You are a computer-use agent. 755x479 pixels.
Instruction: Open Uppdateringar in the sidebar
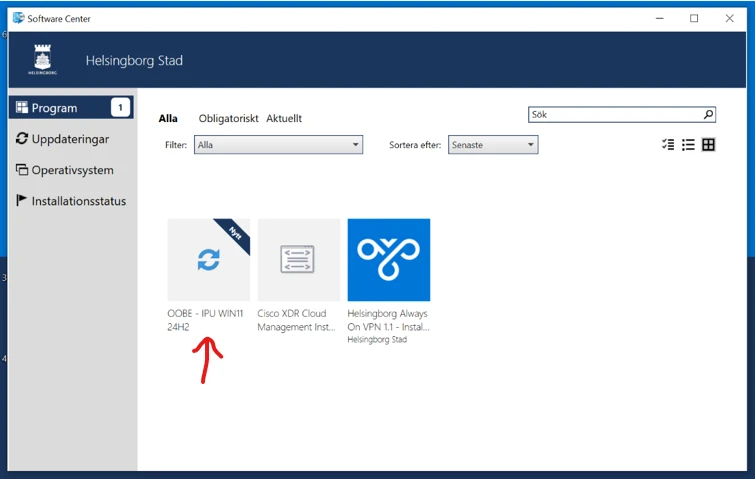(x=71, y=139)
